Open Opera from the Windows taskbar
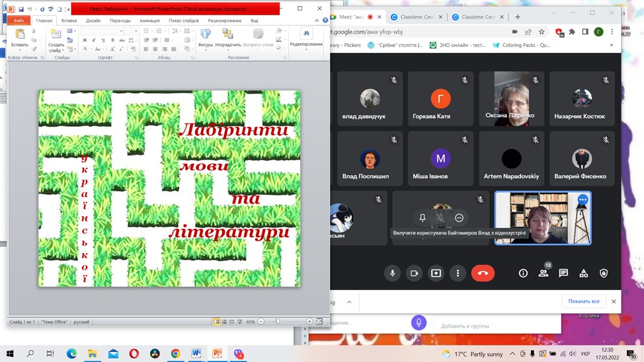Screen dimensions: 644x362 tap(134, 354)
